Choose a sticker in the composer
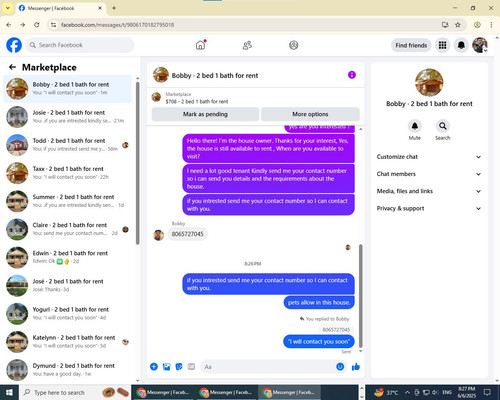This screenshot has width=500, height=400. (179, 367)
